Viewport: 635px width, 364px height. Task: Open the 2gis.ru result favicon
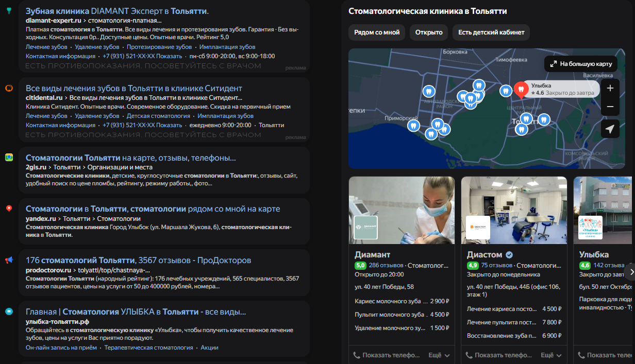[x=9, y=158]
